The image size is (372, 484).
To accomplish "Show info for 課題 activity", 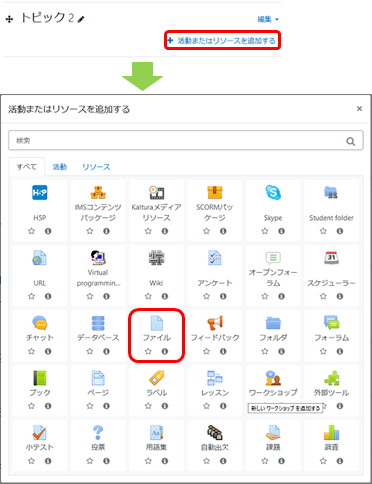I will pos(281,461).
